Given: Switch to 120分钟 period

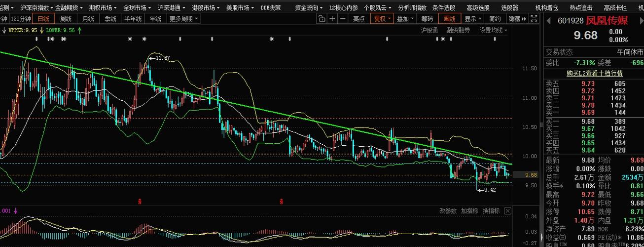Looking at the screenshot, I should tap(21, 19).
